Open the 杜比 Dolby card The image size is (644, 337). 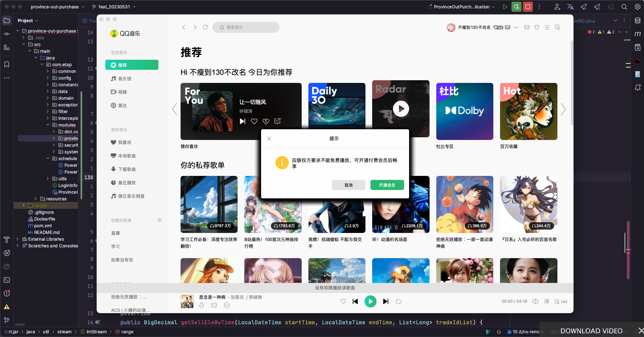464,111
